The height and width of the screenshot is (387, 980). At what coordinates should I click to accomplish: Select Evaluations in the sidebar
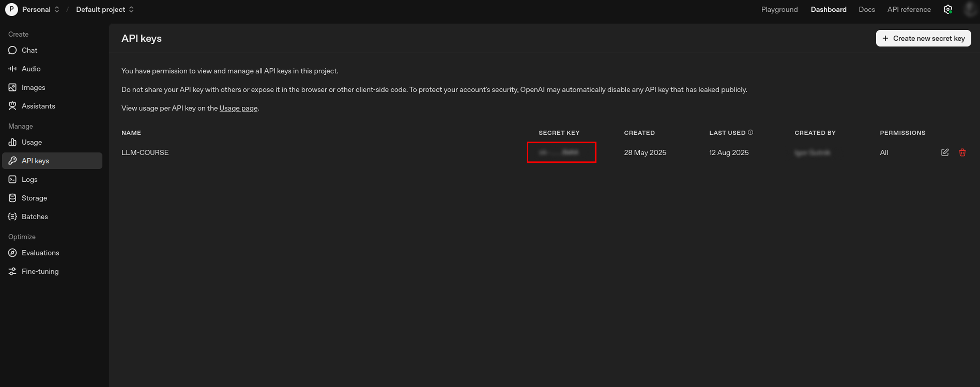tap(52, 253)
